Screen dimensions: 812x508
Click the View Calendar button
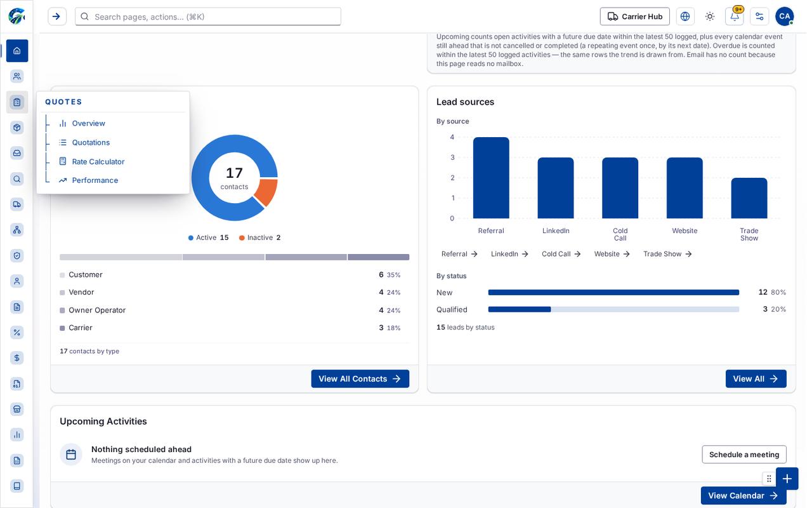click(x=743, y=496)
